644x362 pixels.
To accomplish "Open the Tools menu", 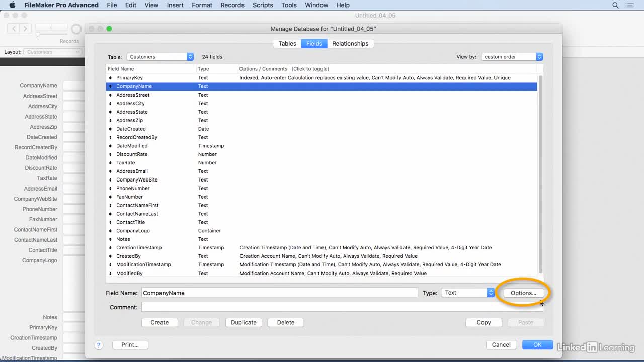I will [x=289, y=5].
